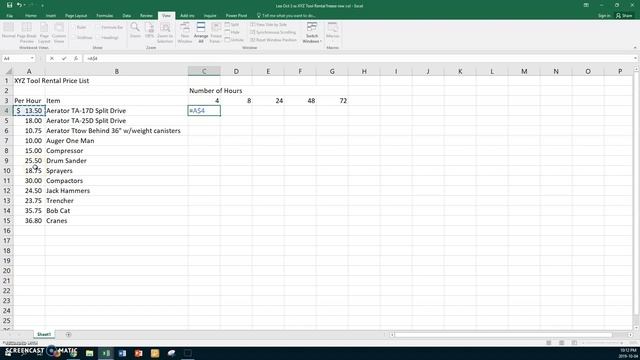Add a new sheet with plus button
This screenshot has height=360, width=640.
(68, 334)
